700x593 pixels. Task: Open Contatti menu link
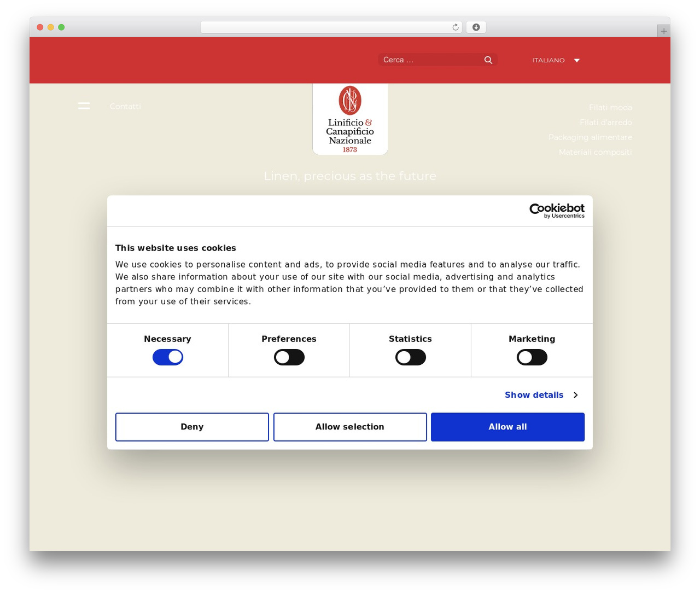click(125, 106)
